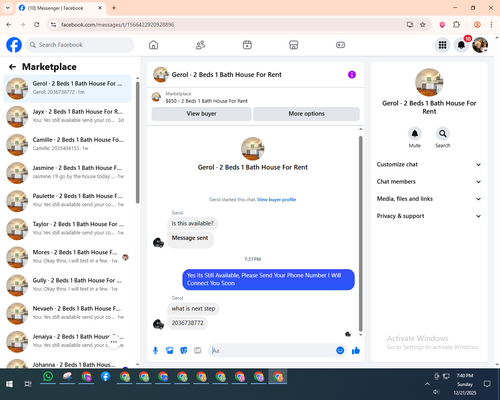Screen dimensions: 500x400
Task: Open Jayx conversation in chat list
Action: coord(68,117)
